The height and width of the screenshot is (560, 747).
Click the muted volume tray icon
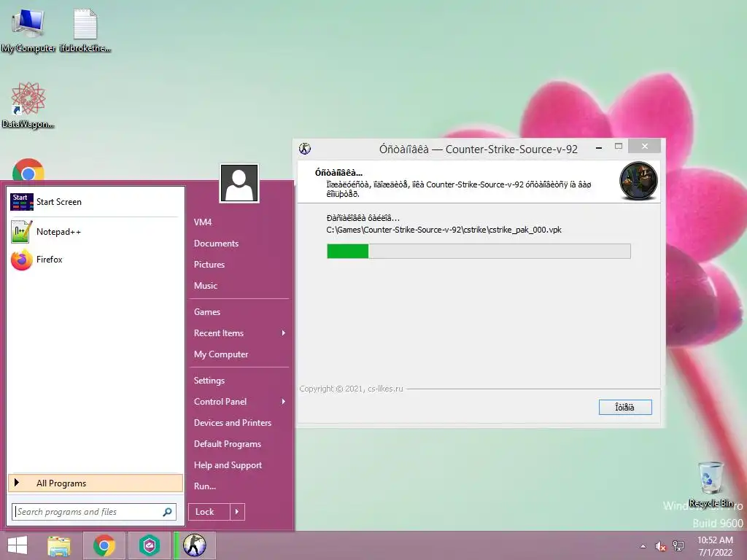point(660,546)
